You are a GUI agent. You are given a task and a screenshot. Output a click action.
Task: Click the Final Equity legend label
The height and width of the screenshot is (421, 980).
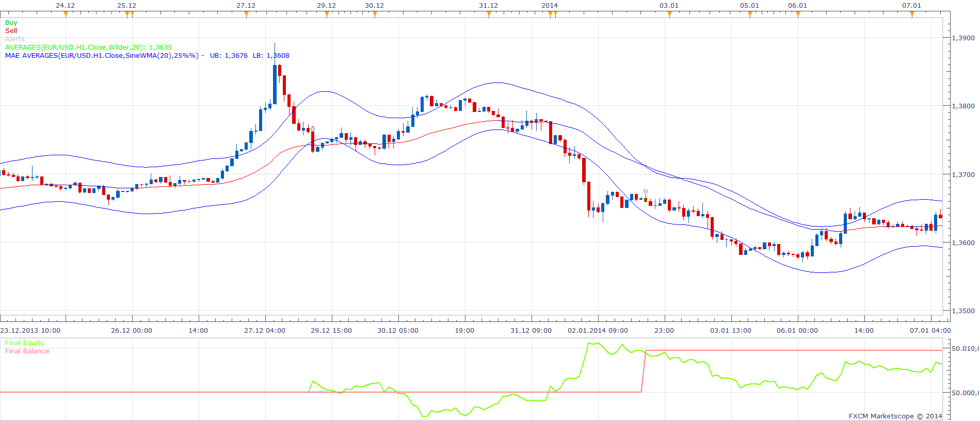tap(24, 343)
